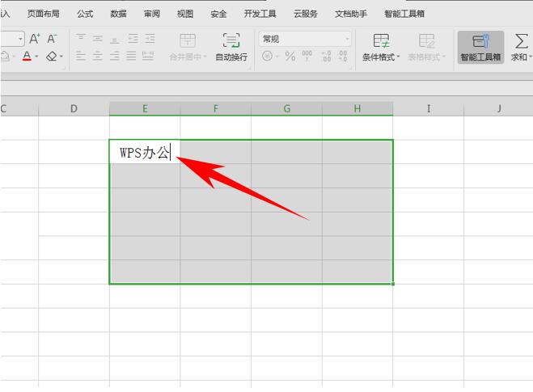Switch to the 安全 tab
Viewport: 533px width, 392px height.
click(218, 14)
